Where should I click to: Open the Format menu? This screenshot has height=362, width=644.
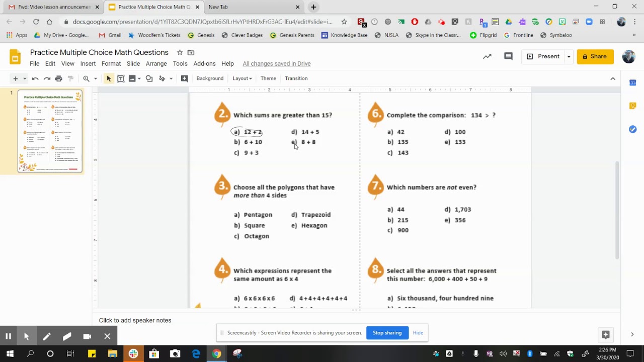tap(111, 64)
